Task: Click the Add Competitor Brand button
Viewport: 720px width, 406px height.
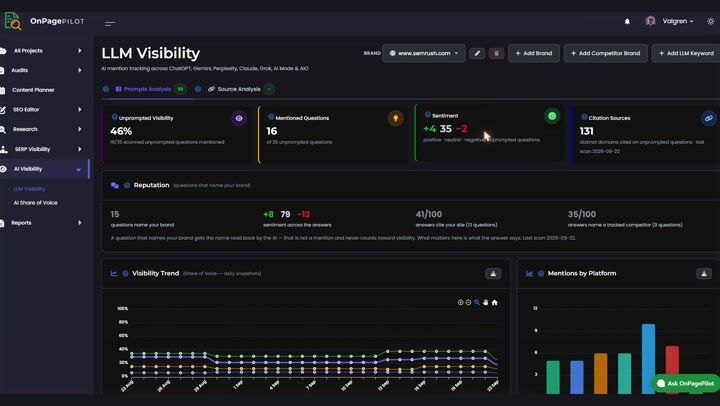Action: point(605,53)
